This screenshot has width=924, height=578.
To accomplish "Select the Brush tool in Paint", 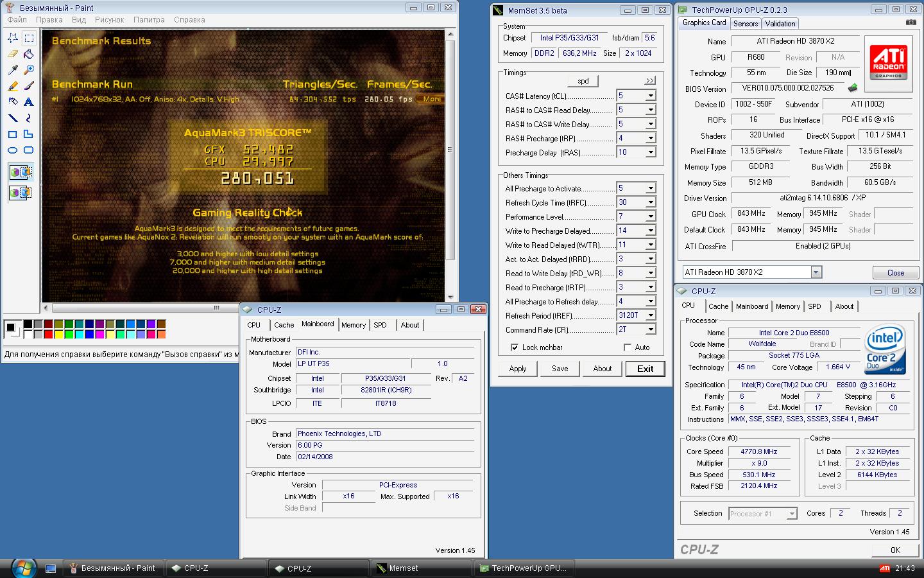I will tap(28, 86).
